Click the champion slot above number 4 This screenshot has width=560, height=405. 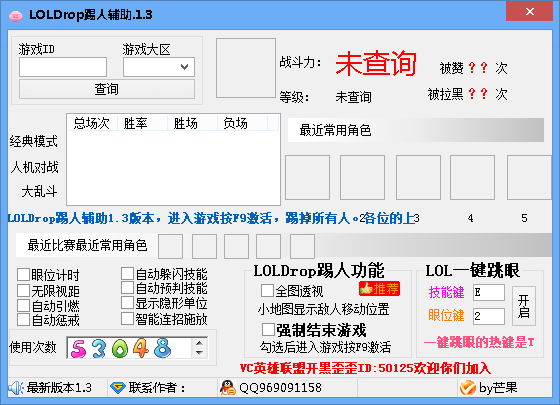pyautogui.click(x=472, y=178)
